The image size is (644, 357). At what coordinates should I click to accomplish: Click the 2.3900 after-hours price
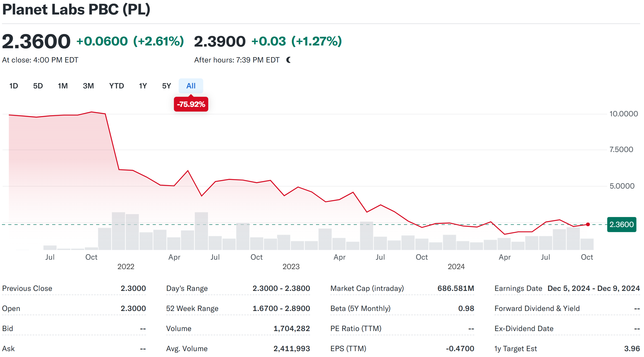220,41
